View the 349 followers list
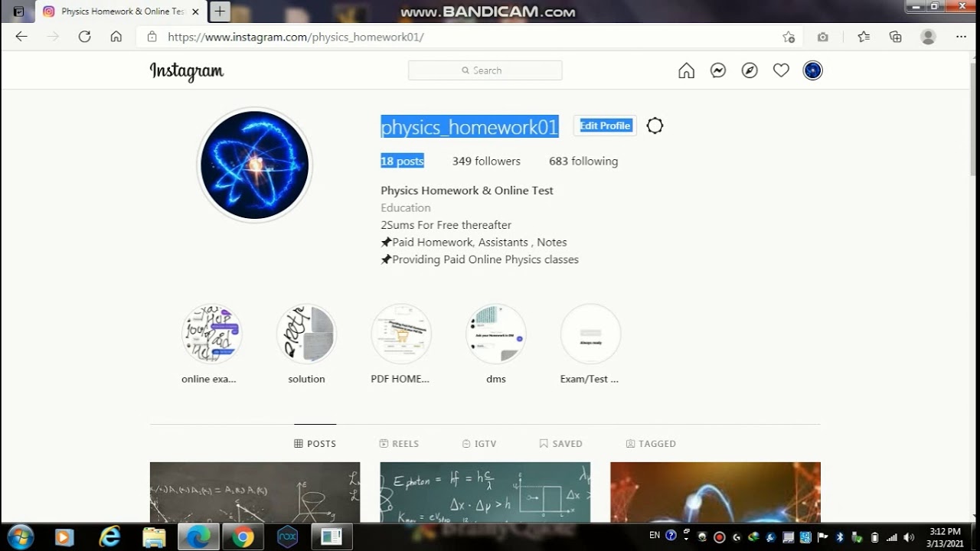The height and width of the screenshot is (551, 980). tap(486, 161)
